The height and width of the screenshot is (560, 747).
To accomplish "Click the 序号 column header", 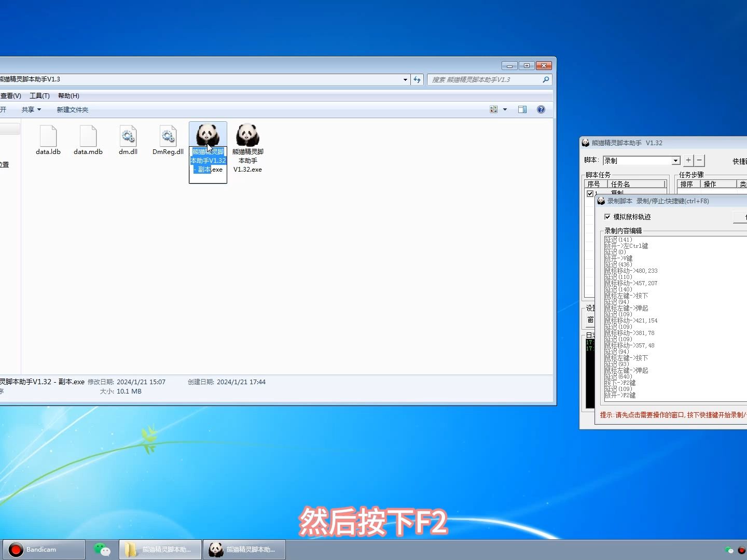I will pos(596,184).
